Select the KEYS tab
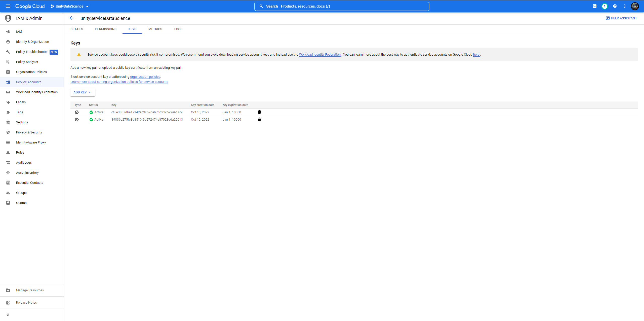 tap(132, 29)
